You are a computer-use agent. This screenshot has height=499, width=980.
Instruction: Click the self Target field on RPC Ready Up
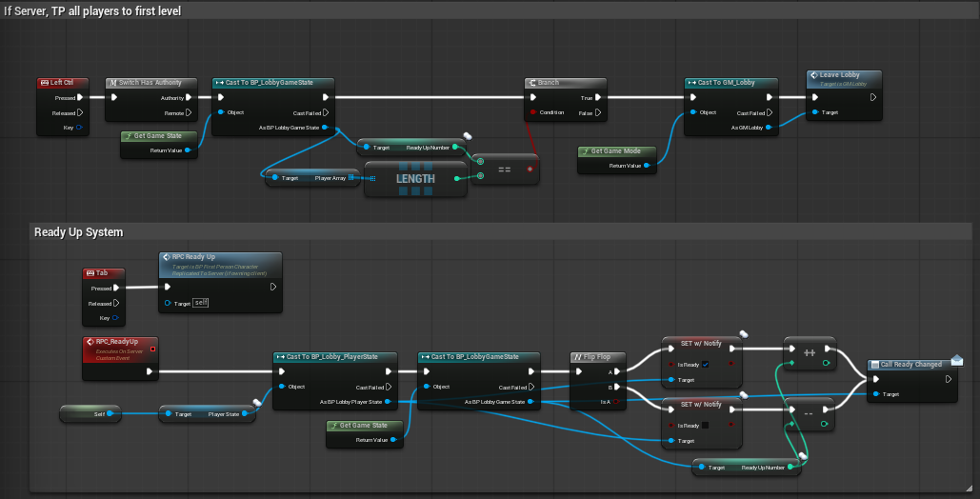tap(201, 303)
